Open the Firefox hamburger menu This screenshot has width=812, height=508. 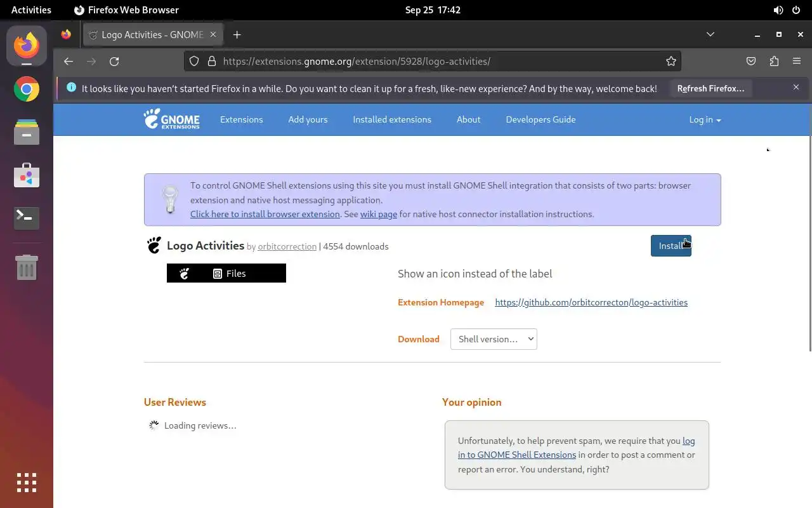click(797, 61)
